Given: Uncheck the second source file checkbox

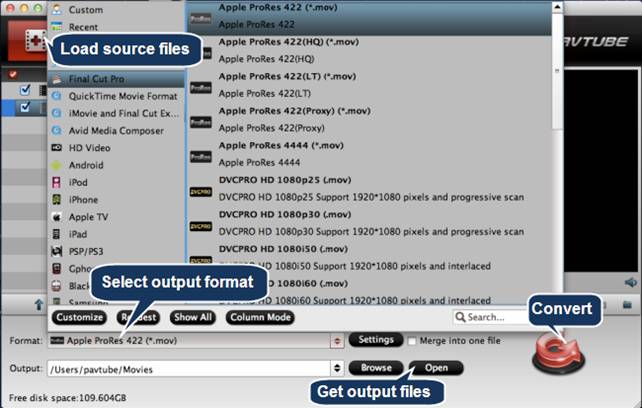Looking at the screenshot, I should [x=25, y=107].
